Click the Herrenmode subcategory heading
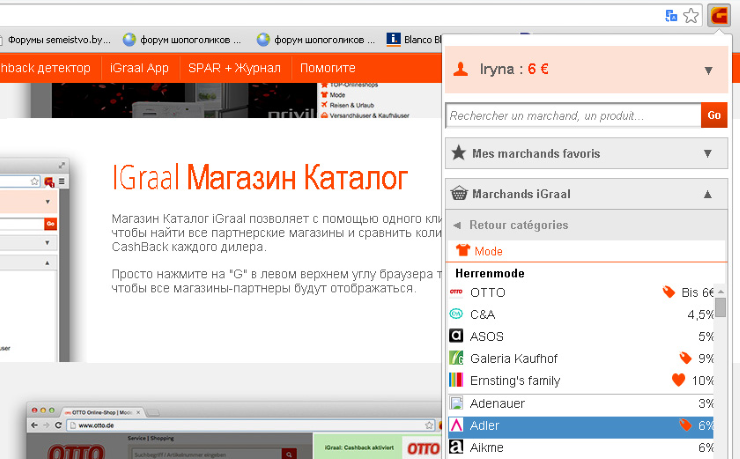Screen dimensions: 740x459 pos(490,274)
